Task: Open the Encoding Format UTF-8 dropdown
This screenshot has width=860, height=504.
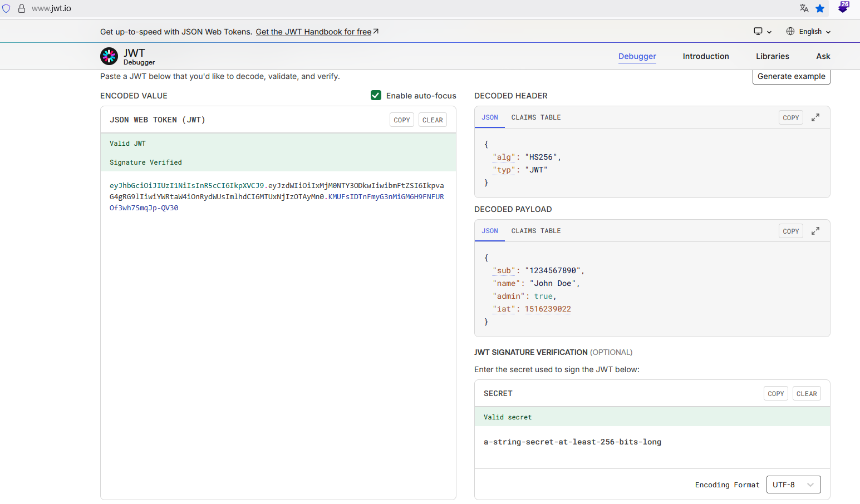Action: (x=794, y=485)
